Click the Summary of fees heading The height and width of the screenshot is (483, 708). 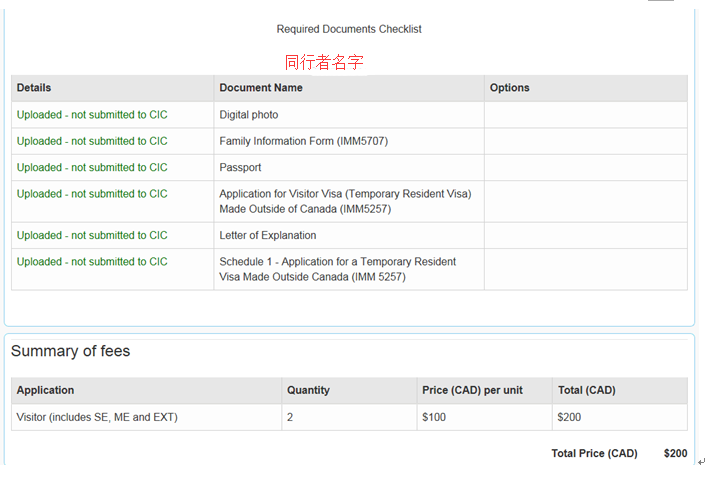pyautogui.click(x=70, y=351)
